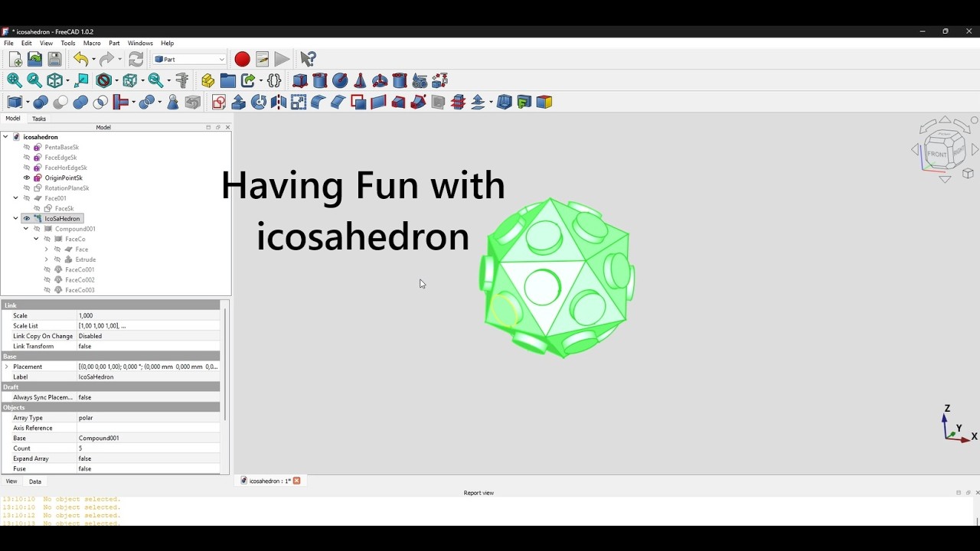The height and width of the screenshot is (551, 980).
Task: Open the measure tool caliper icon
Action: pyautogui.click(x=182, y=80)
